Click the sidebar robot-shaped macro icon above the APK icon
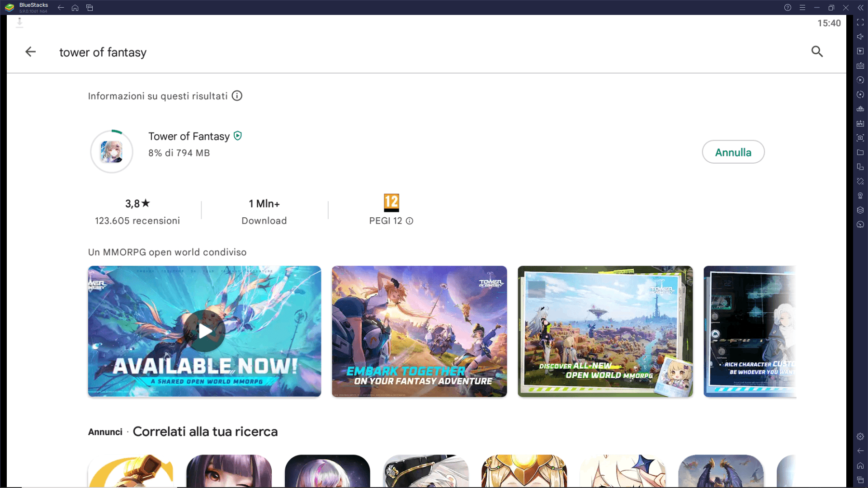This screenshot has height=488, width=868. [860, 109]
